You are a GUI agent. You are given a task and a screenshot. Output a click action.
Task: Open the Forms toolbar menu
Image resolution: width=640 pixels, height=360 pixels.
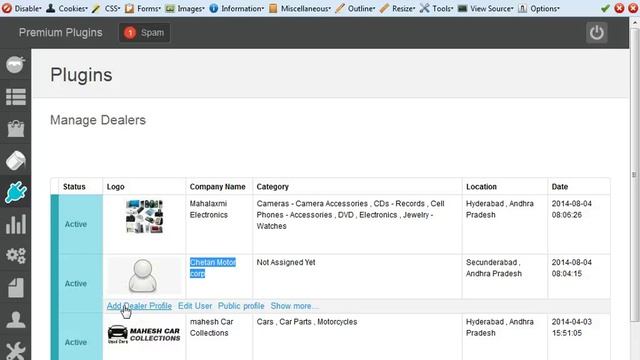[x=143, y=8]
